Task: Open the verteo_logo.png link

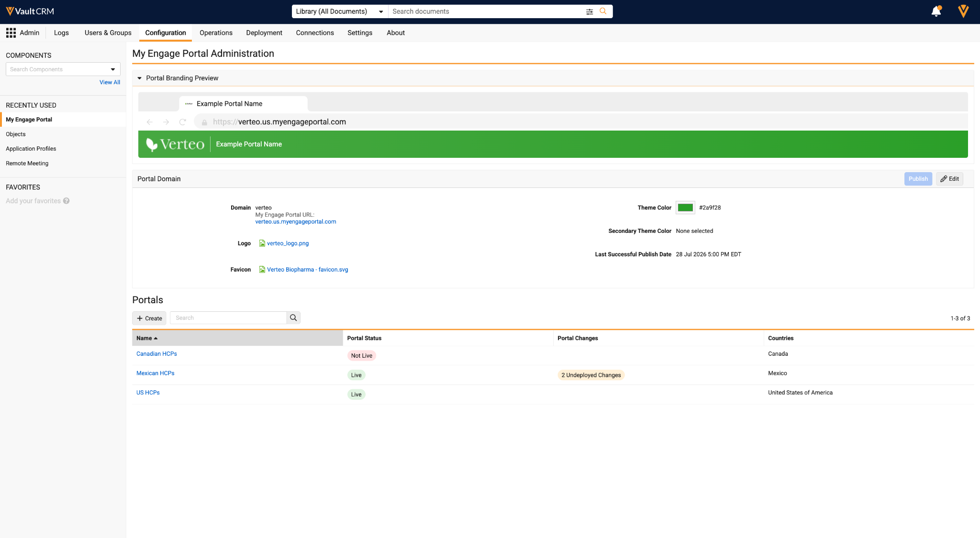Action: pos(288,243)
